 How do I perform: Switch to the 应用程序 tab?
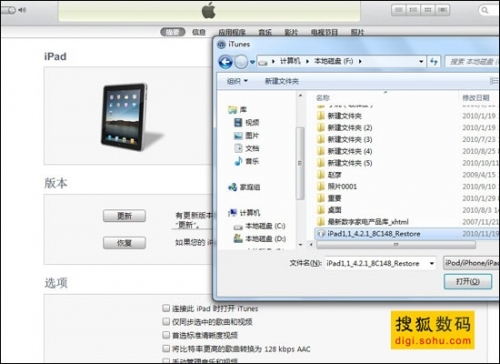[x=232, y=32]
